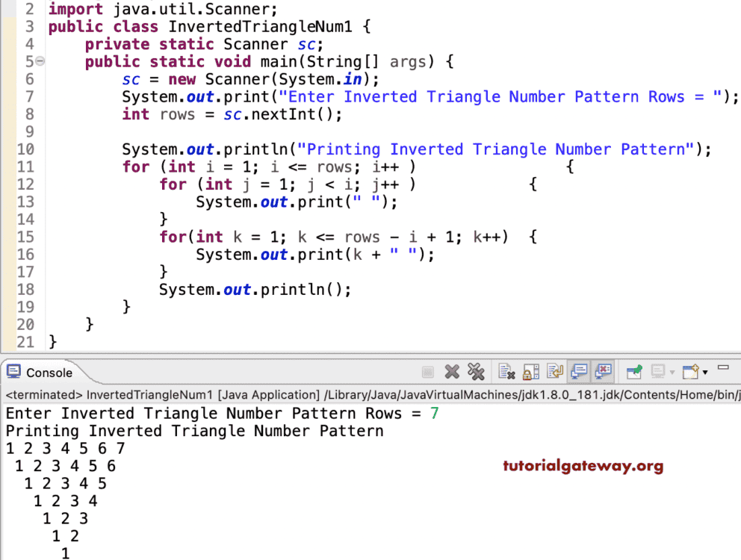The height and width of the screenshot is (560, 741).
Task: Click the tutorialgateway.org link
Action: pyautogui.click(x=583, y=466)
